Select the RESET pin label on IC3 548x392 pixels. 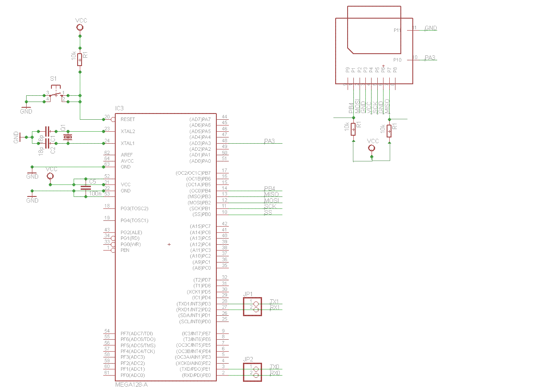click(x=128, y=119)
